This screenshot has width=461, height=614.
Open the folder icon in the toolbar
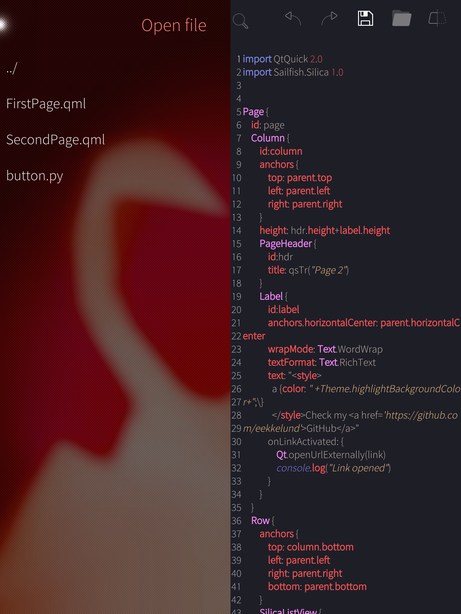[x=401, y=18]
